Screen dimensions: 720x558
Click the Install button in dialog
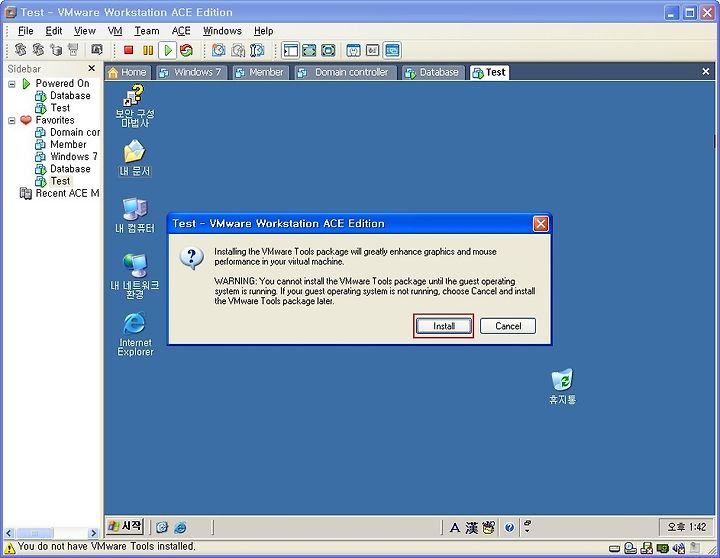pyautogui.click(x=444, y=326)
